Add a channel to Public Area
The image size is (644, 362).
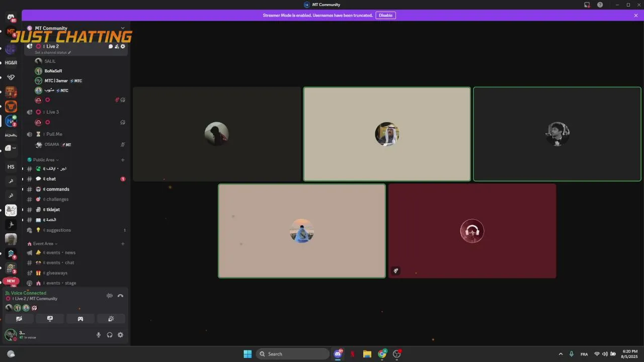point(123,160)
